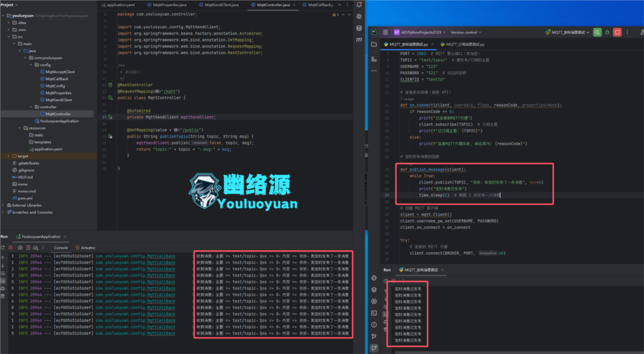Switch to the second PyCharm .py editor tab

click(462, 44)
